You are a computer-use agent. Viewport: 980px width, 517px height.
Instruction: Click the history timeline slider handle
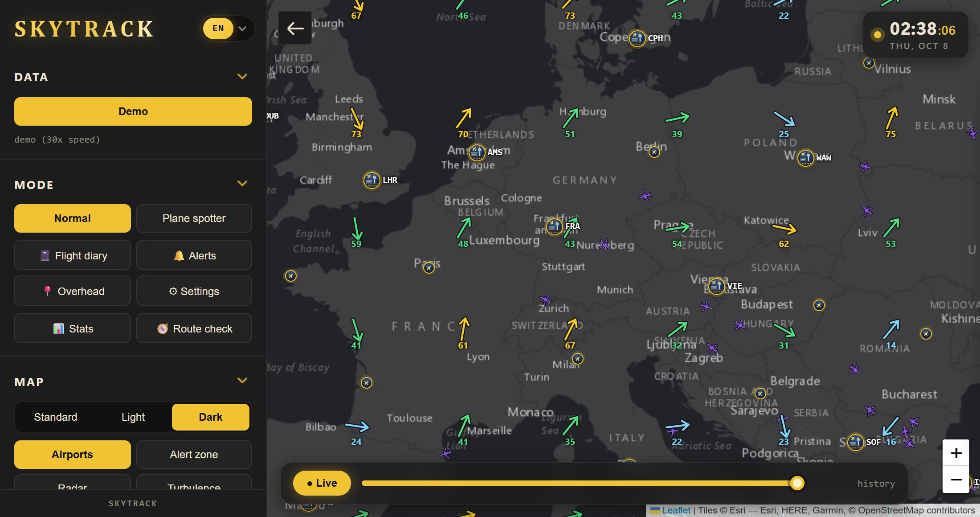point(797,483)
